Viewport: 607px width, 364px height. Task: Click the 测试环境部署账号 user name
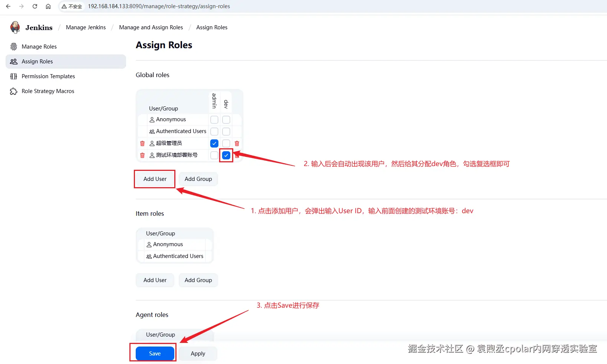coord(177,155)
